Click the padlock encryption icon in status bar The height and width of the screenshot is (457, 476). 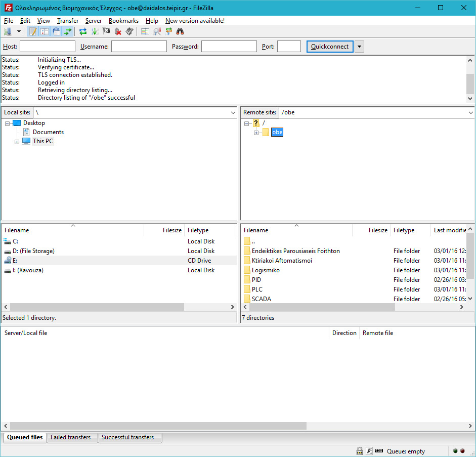click(360, 451)
